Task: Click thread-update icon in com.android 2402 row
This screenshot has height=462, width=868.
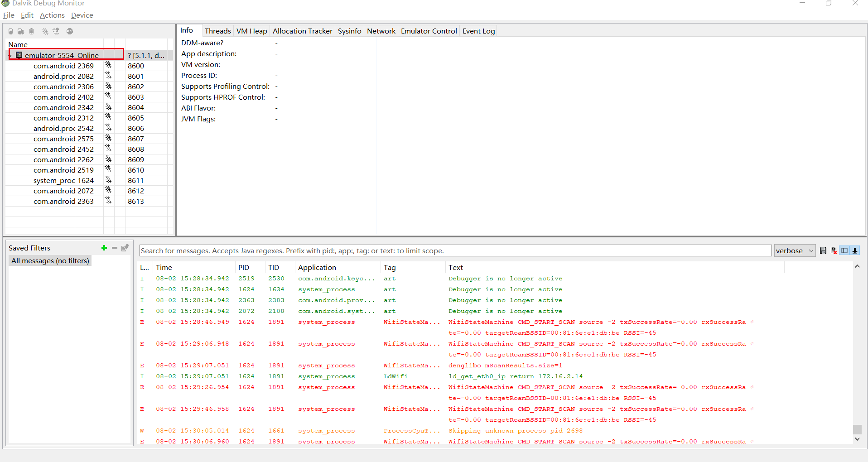Action: (x=108, y=96)
